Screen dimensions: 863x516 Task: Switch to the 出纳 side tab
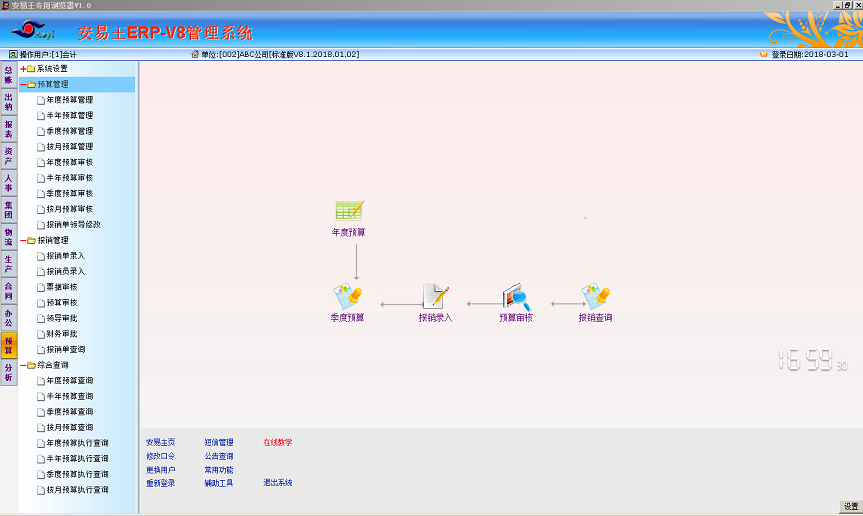point(9,102)
